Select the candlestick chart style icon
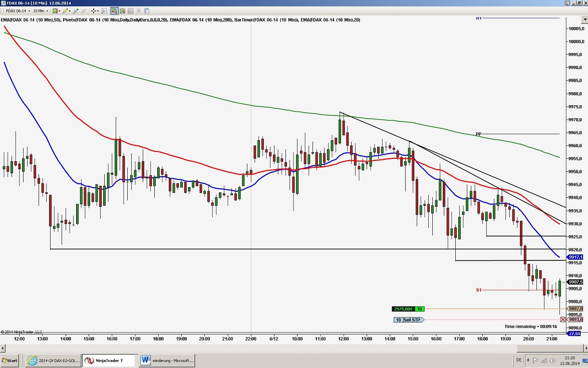Image resolution: width=588 pixels, height=368 pixels. pos(55,11)
